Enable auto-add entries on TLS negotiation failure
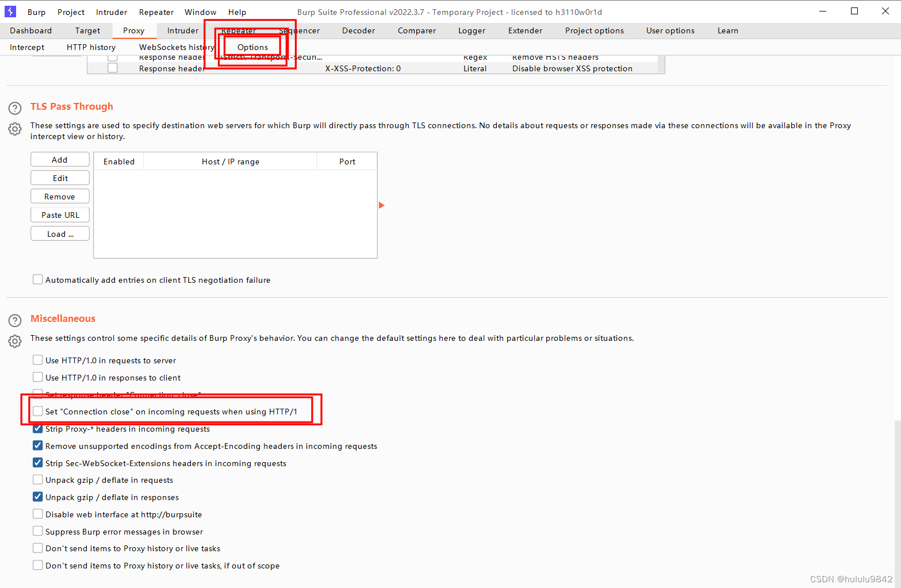The height and width of the screenshot is (588, 901). pyautogui.click(x=38, y=279)
